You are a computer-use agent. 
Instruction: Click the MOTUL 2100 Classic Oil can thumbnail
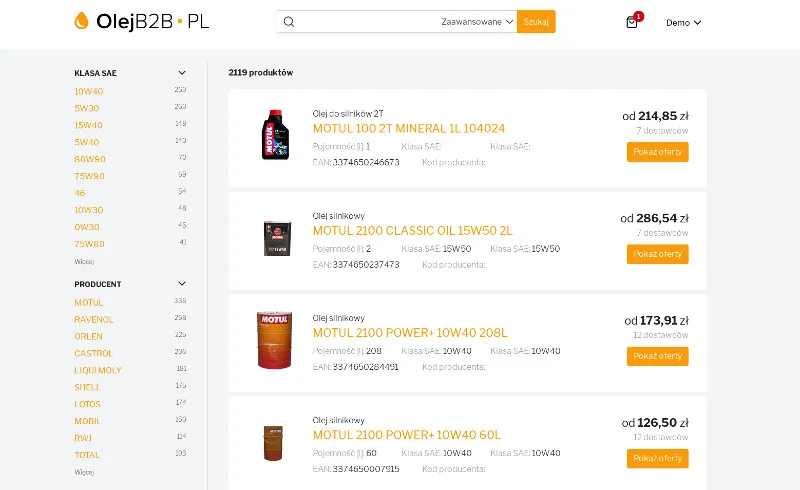tap(277, 238)
